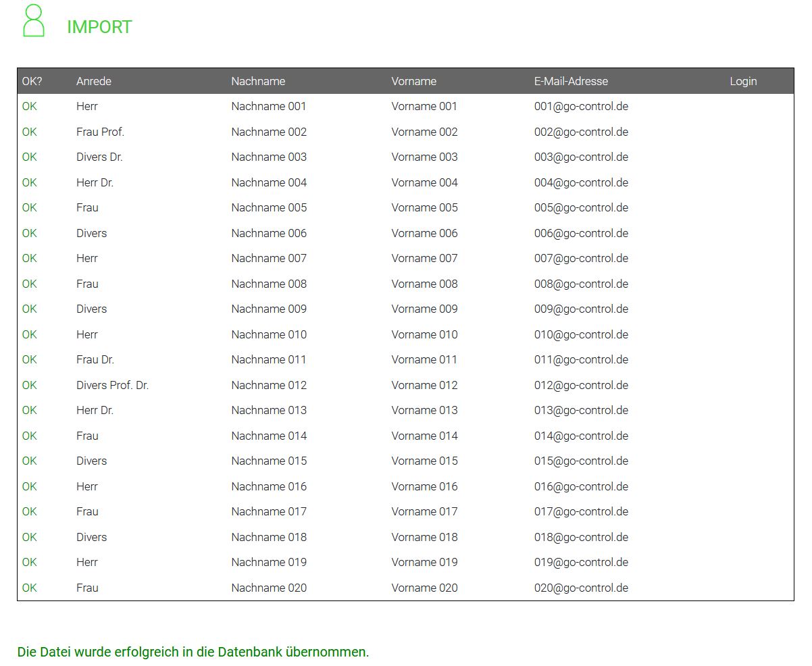
Task: Click the Nachname column header
Action: coord(258,81)
